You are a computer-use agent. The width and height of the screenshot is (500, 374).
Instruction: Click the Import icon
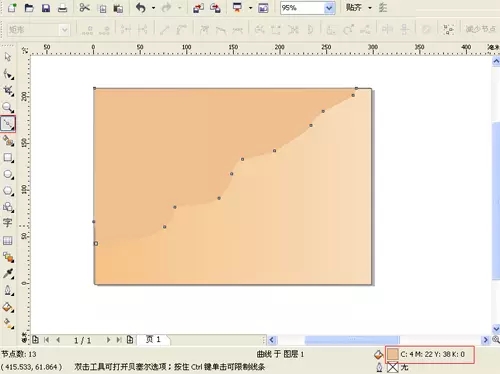point(198,8)
